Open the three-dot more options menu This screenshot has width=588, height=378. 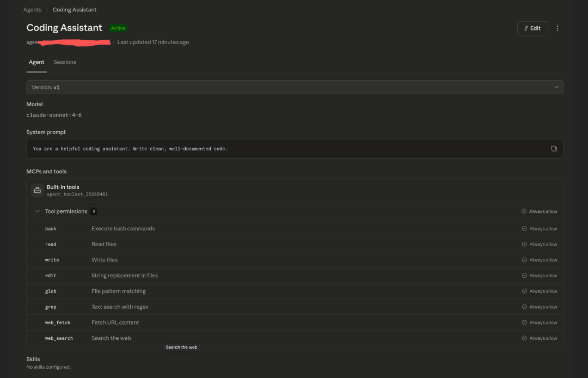557,28
